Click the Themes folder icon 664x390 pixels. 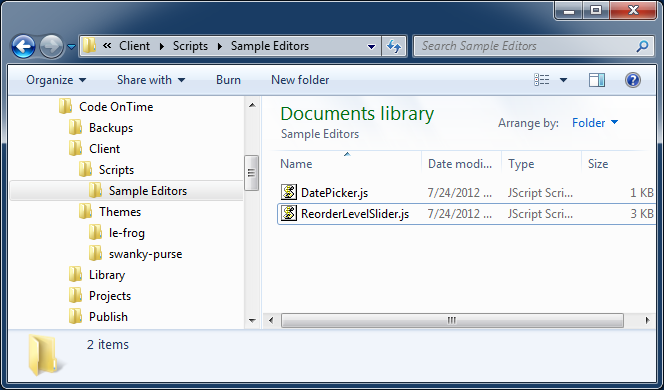(86, 211)
